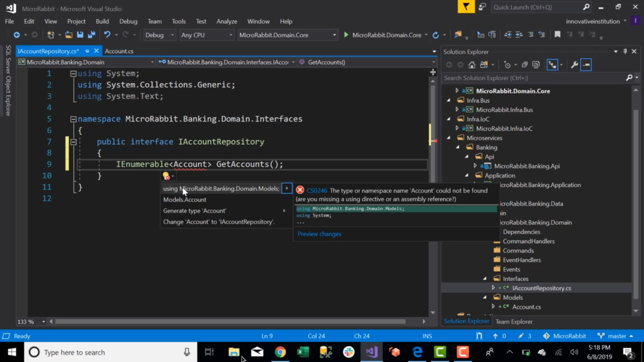
Task: Click the Navigate Backward toolbar arrow
Action: (17, 35)
